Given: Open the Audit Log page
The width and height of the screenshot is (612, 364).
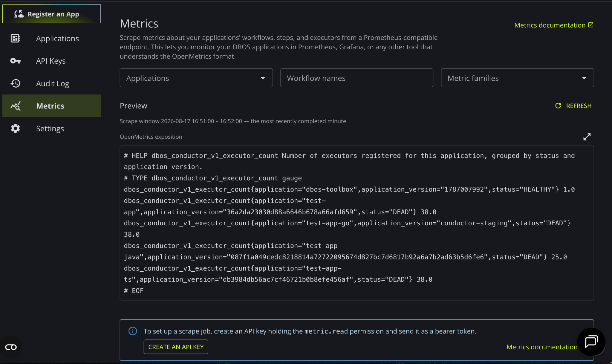Looking at the screenshot, I should (52, 83).
